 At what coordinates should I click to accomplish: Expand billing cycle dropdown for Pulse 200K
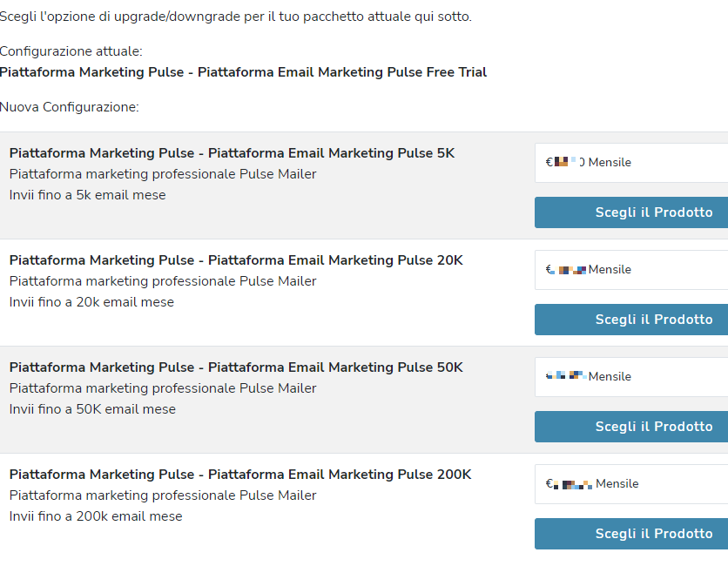pos(631,484)
